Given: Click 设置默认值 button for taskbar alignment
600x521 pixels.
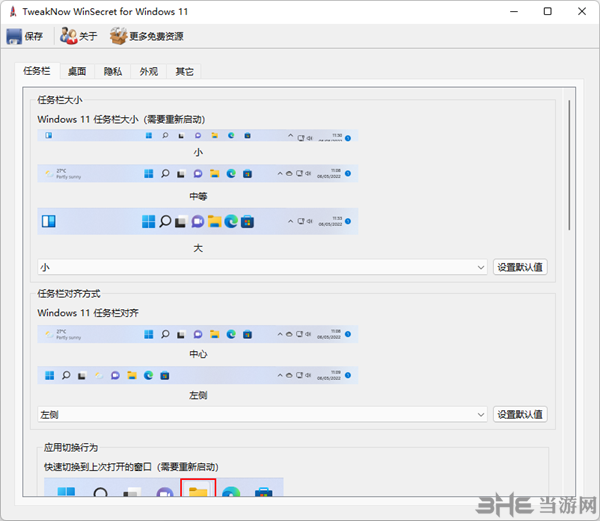Looking at the screenshot, I should coord(520,414).
